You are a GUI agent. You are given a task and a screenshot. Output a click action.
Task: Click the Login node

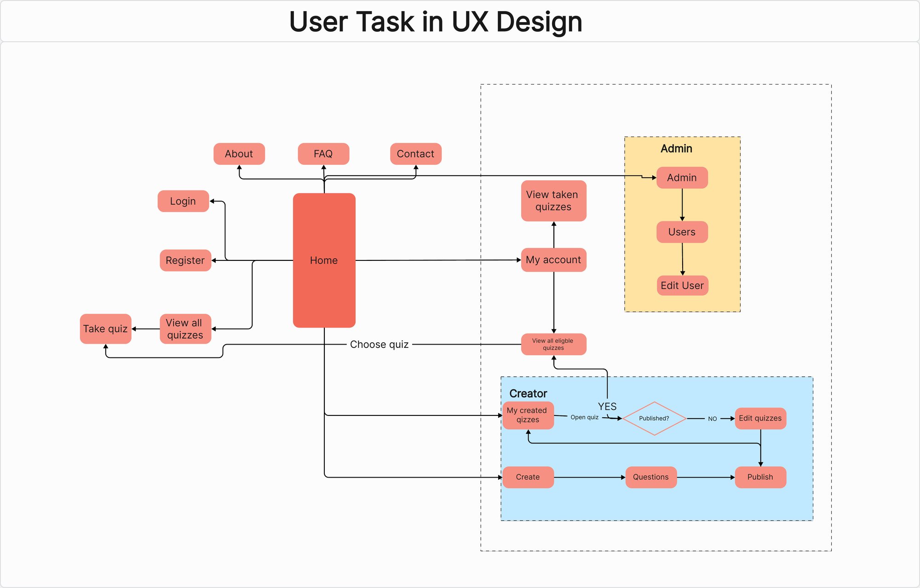coord(183,201)
